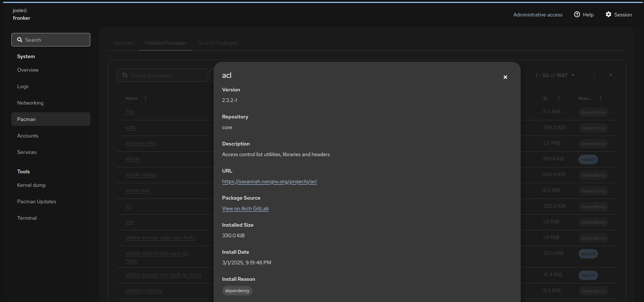Navigate to Services in the sidebar
Screen dimensions: 644x302
click(27, 152)
